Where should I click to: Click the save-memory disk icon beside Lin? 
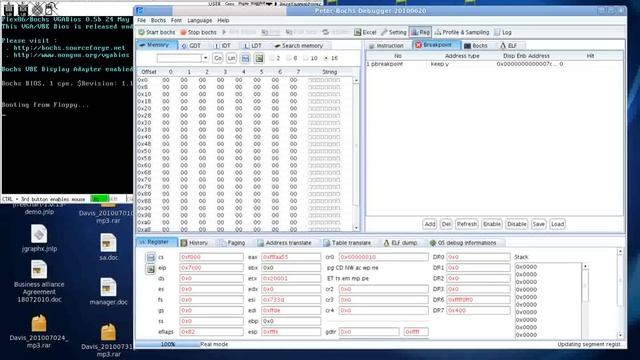pos(245,58)
